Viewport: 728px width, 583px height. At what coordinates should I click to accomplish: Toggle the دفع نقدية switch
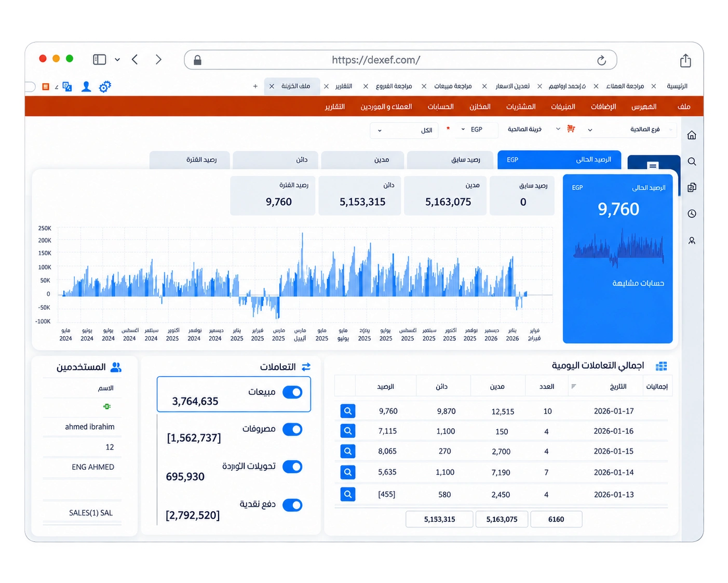(x=292, y=505)
